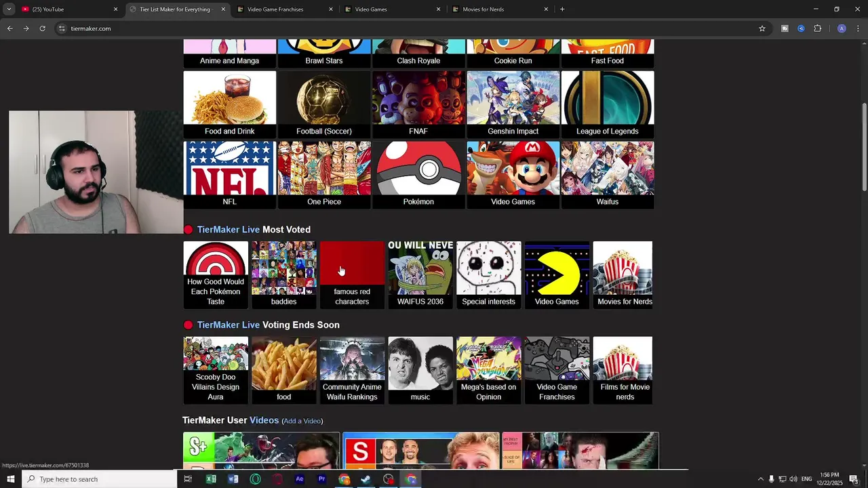Click TierMaker Live in Voting Ends Soon
The image size is (868, 488).
click(229, 325)
